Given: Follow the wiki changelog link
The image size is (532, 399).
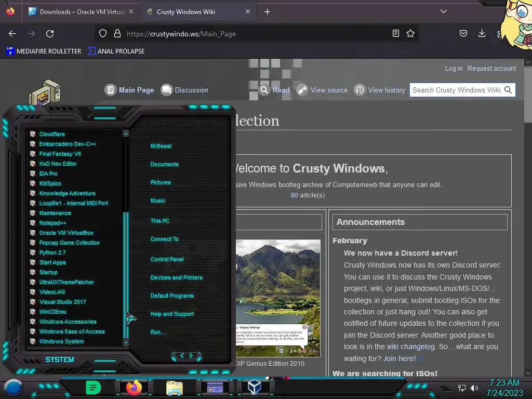Looking at the screenshot, I should click(x=410, y=347).
